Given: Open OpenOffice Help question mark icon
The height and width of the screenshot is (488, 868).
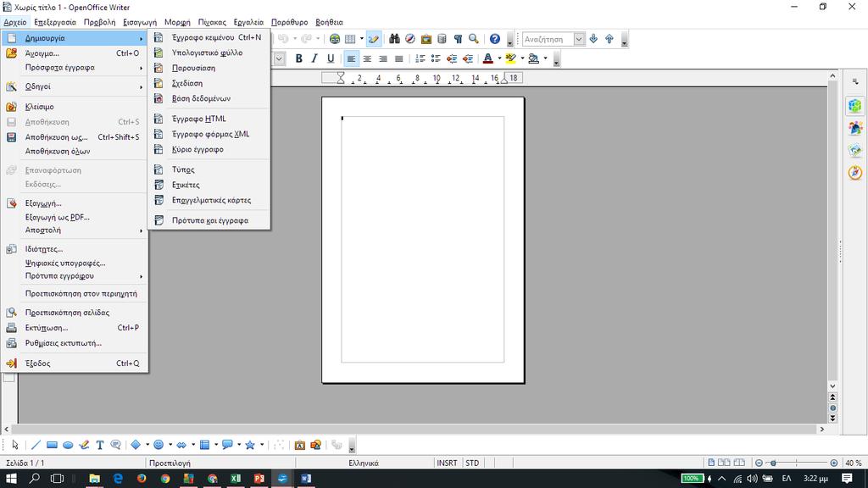Looking at the screenshot, I should pos(495,39).
